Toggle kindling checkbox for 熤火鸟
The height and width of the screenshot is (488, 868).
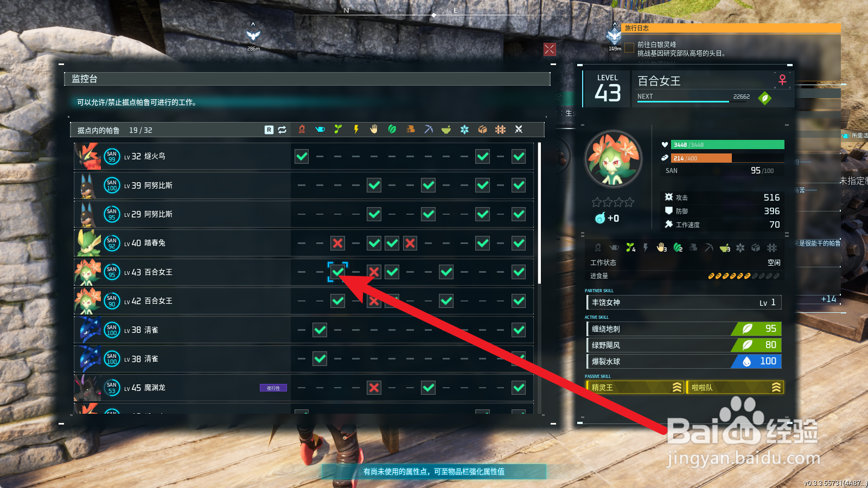point(302,156)
